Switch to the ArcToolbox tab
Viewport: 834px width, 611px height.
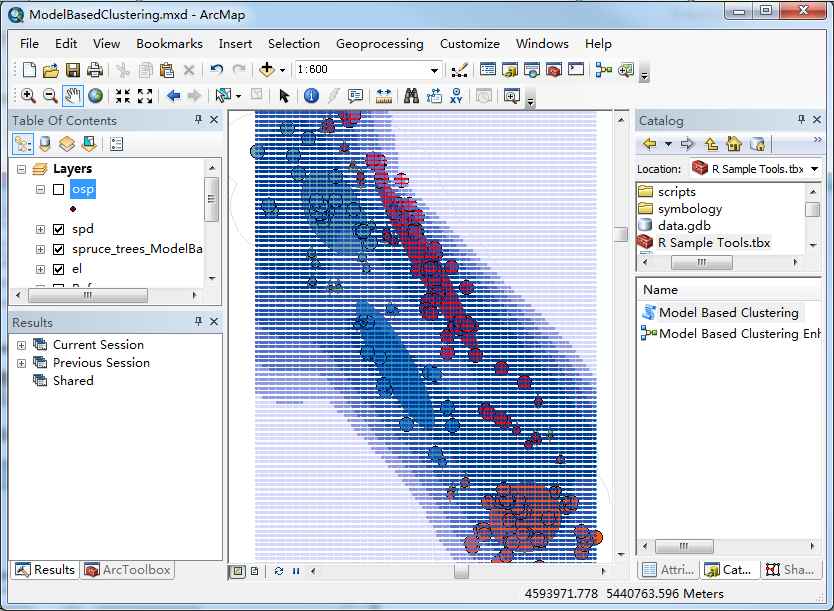tap(127, 570)
